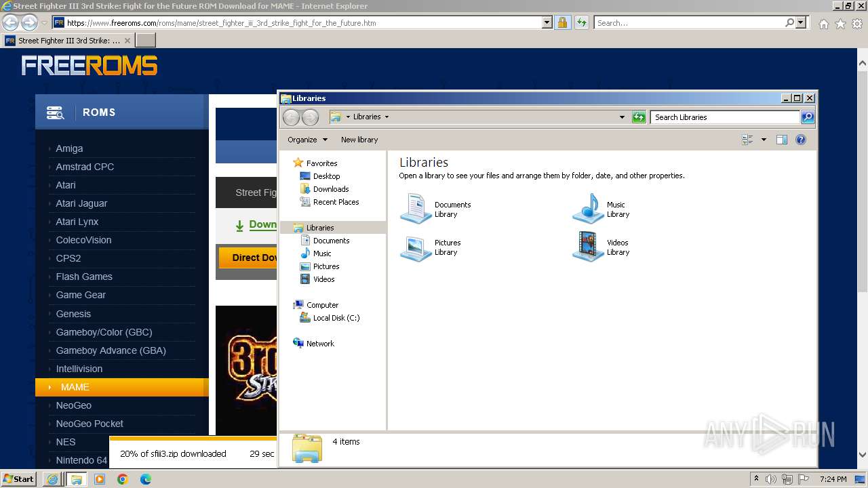Click the Search Libraries magnifier icon

tap(807, 117)
